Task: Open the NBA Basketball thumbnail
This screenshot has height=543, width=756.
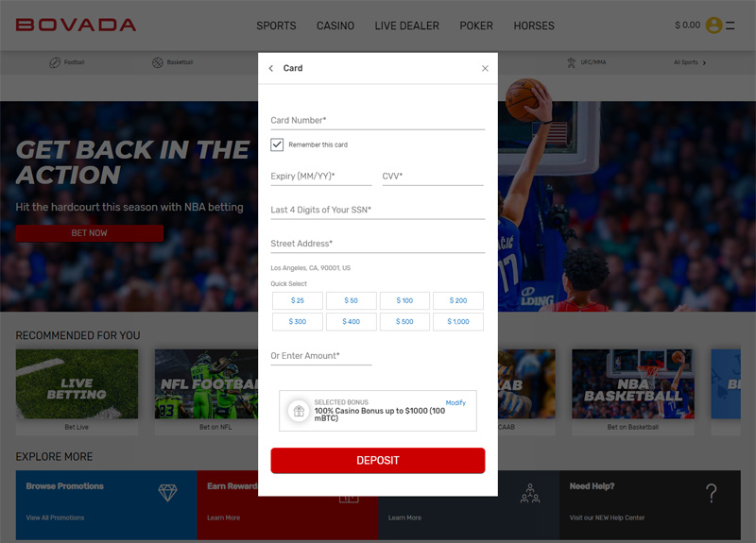Action: point(633,384)
